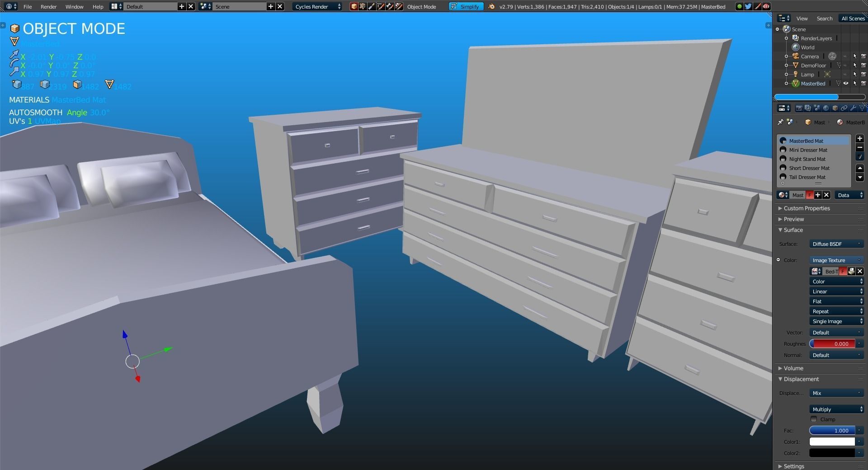
Task: Open Modifiers wrench tab
Action: [853, 108]
